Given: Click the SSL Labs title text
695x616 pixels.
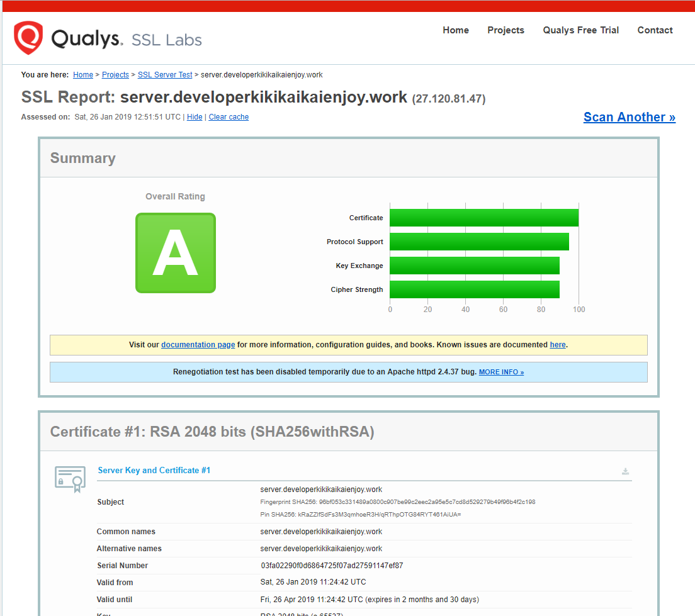Looking at the screenshot, I should (x=167, y=40).
